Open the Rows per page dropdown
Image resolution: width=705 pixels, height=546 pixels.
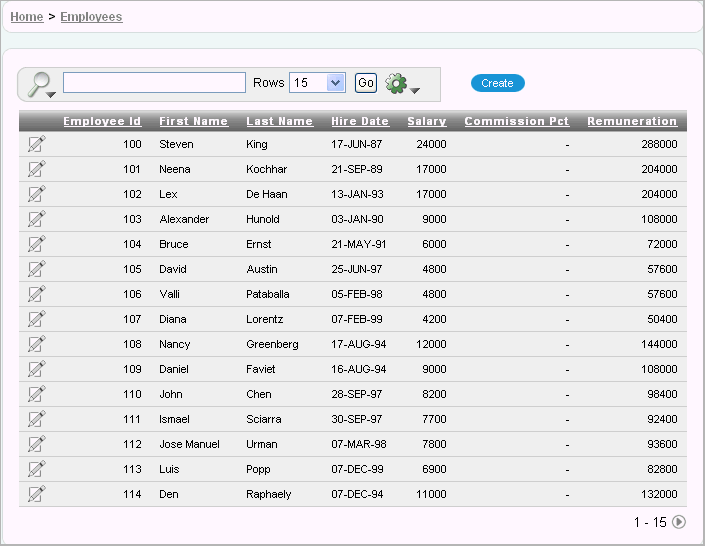[x=317, y=83]
